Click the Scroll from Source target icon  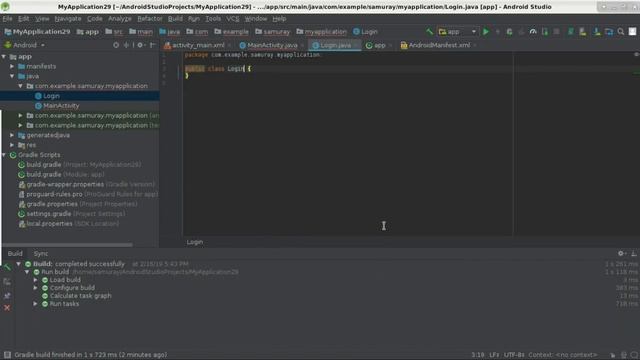click(x=116, y=45)
